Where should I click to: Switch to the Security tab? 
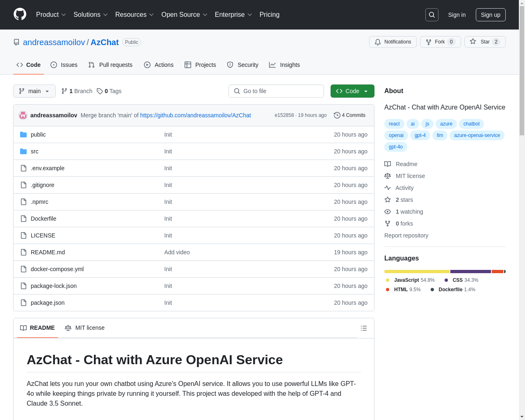[x=243, y=65]
